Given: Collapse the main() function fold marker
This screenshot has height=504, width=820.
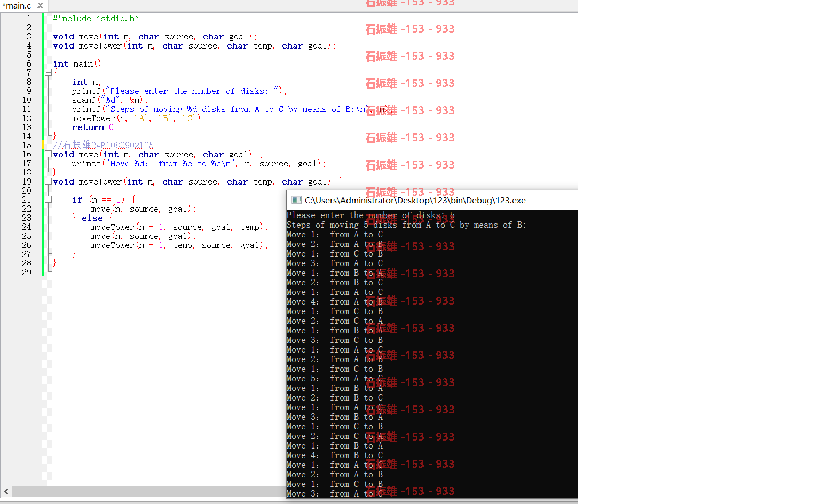Looking at the screenshot, I should [x=48, y=73].
